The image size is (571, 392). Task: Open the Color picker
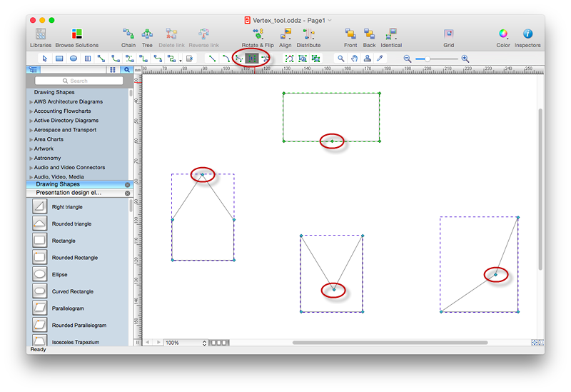(503, 38)
